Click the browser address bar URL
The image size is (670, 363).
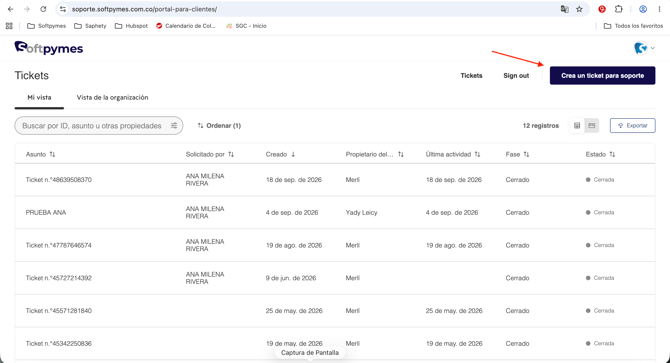pyautogui.click(x=144, y=9)
